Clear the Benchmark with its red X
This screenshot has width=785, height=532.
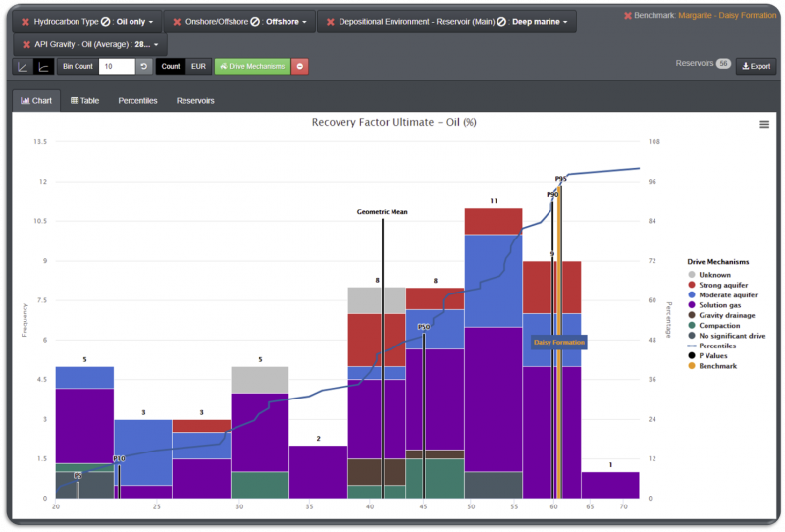pos(628,15)
